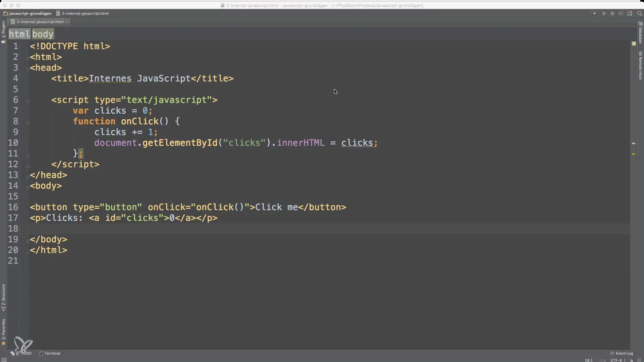Screen dimensions: 644x362
Task: Open the Event Log panel
Action: (x=622, y=353)
